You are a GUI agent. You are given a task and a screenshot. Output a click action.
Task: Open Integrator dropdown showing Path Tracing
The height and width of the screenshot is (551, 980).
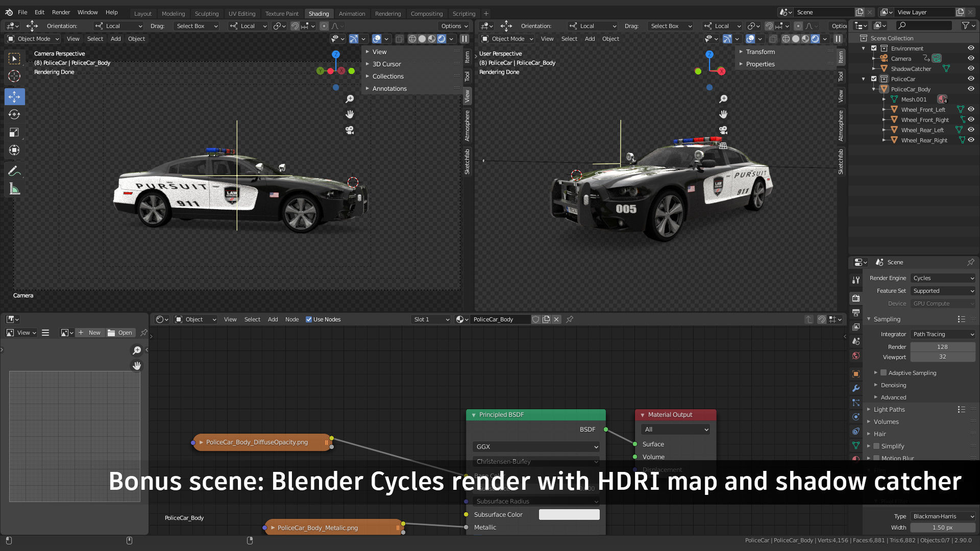(x=943, y=334)
